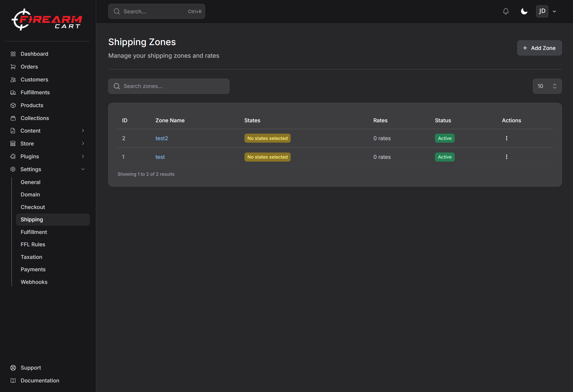Click the magnifier in global search
Image resolution: width=573 pixels, height=392 pixels.
117,11
